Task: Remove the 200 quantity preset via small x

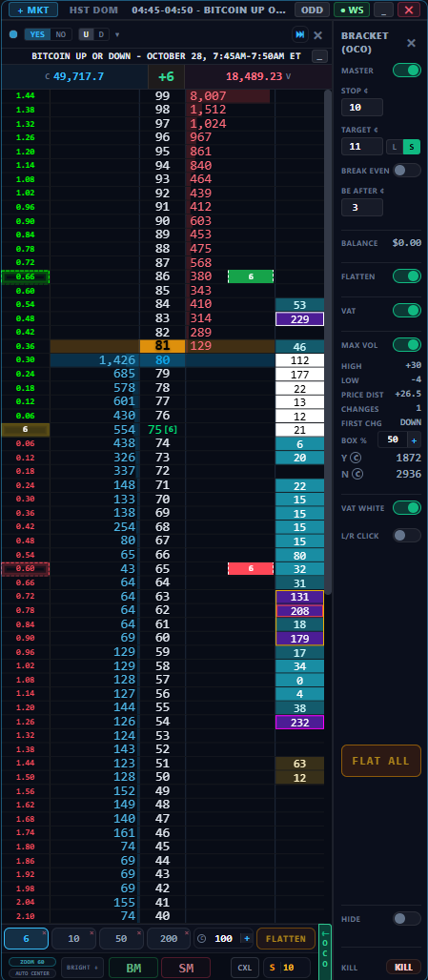Action: point(187,932)
